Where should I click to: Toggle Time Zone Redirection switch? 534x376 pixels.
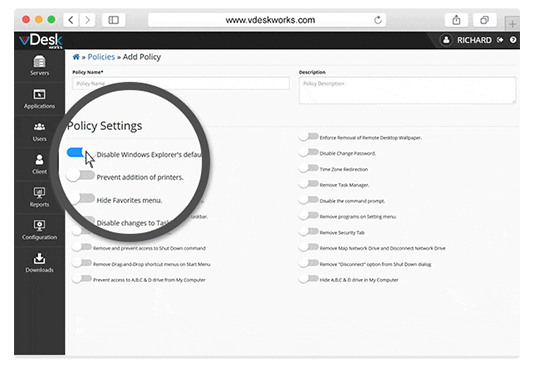309,168
